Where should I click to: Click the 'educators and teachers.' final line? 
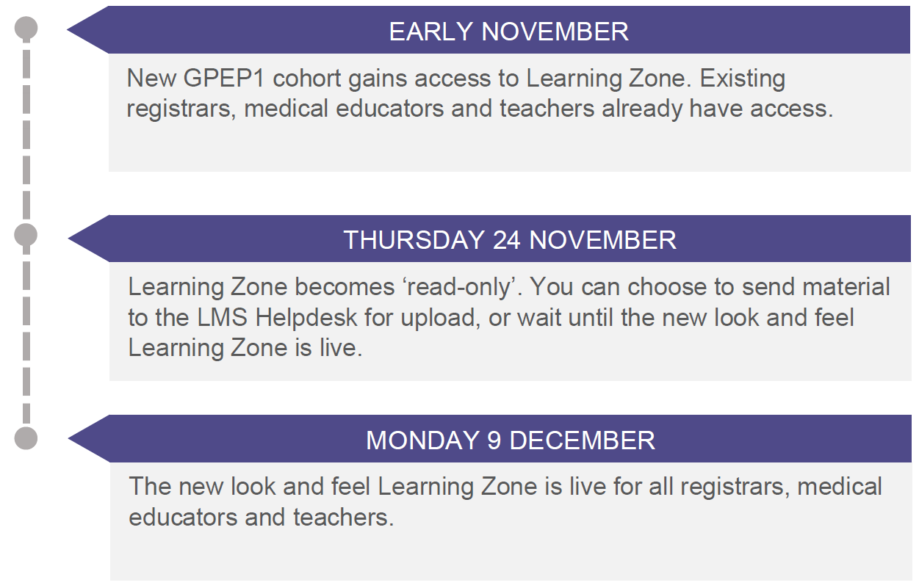[x=262, y=517]
